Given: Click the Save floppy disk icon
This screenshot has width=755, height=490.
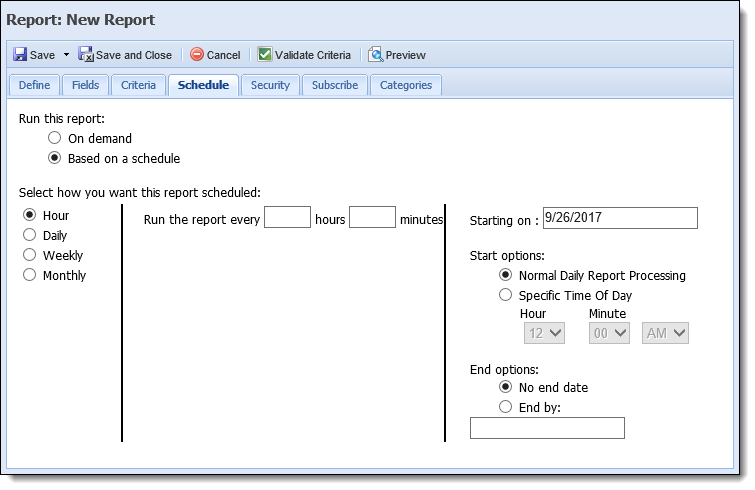Looking at the screenshot, I should tap(20, 54).
